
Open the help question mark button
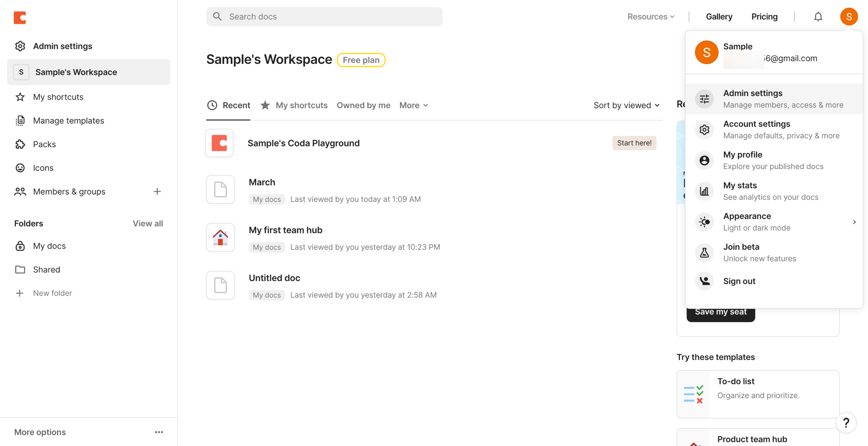846,423
